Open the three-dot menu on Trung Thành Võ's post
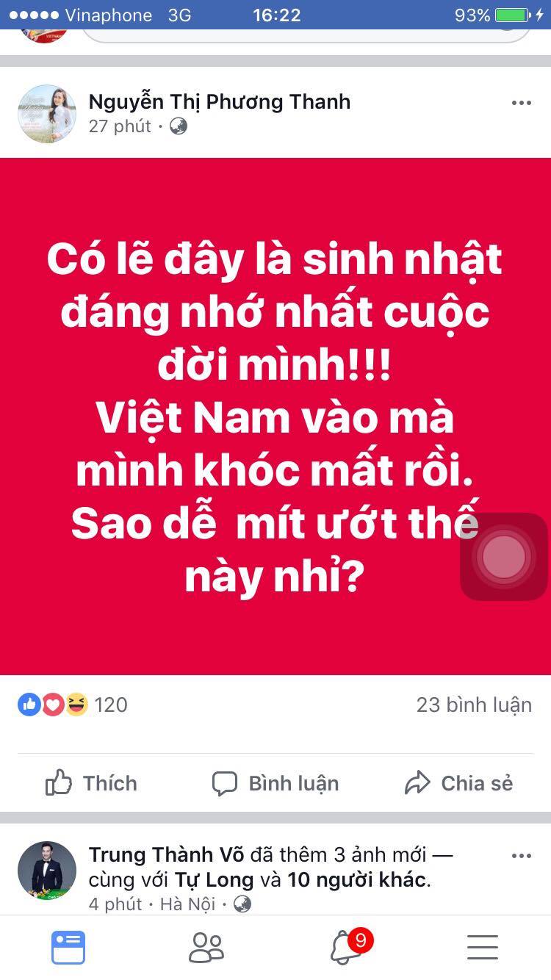 point(521,857)
